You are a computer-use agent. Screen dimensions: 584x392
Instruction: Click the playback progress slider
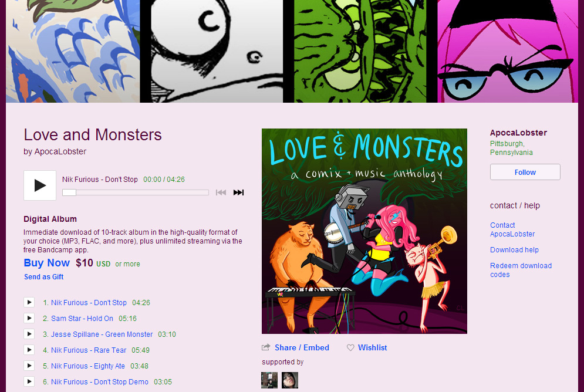tap(135, 192)
